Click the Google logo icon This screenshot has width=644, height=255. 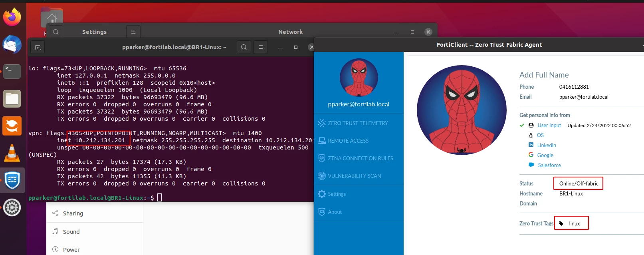click(x=531, y=155)
